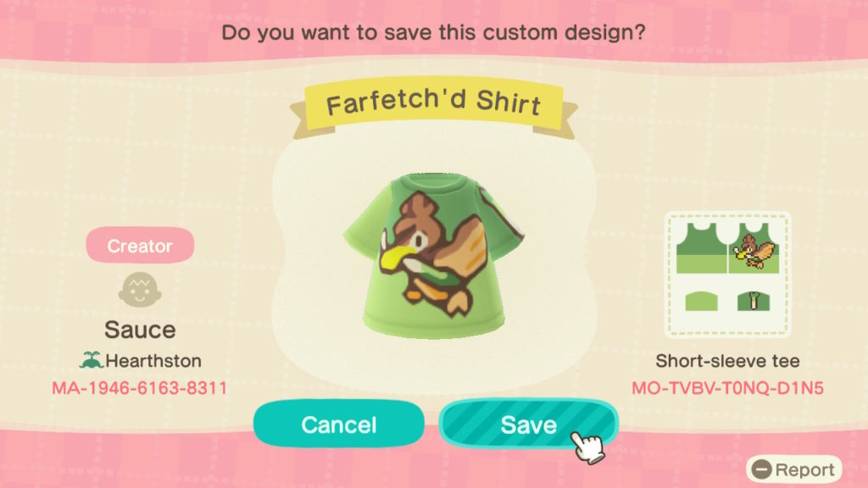Select the Farfetch'd shirt 3D preview
This screenshot has width=868, height=488.
tap(433, 254)
